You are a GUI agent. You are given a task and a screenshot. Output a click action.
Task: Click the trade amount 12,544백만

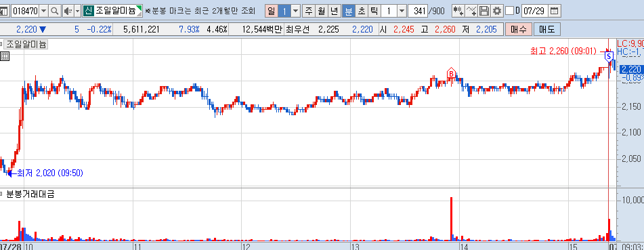pos(263,29)
